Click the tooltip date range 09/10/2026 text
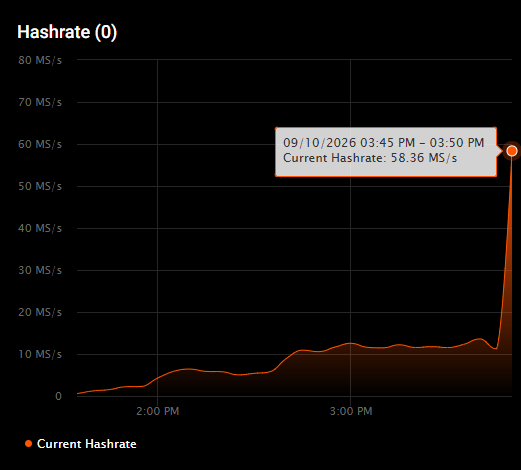 (x=383, y=143)
